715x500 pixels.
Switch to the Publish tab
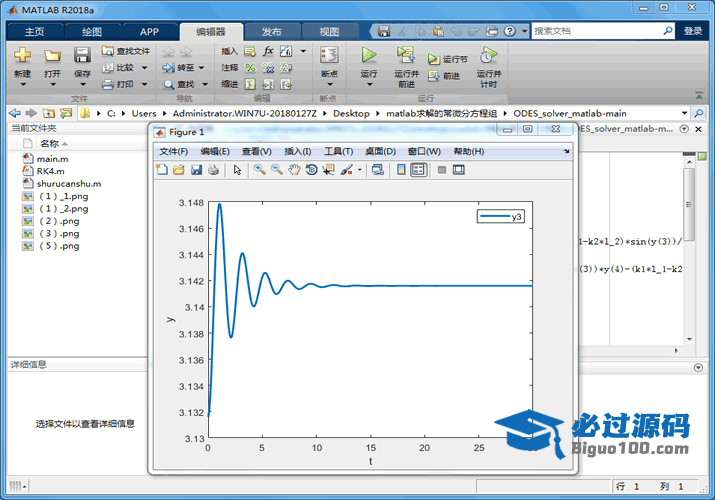click(x=271, y=31)
